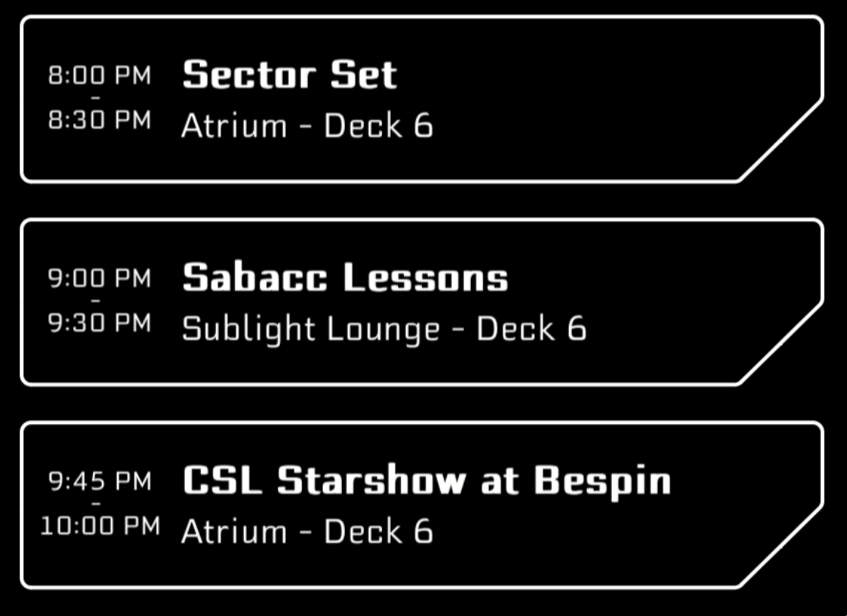Click the 8:30 PM end time
847x616 pixels.
[x=100, y=120]
